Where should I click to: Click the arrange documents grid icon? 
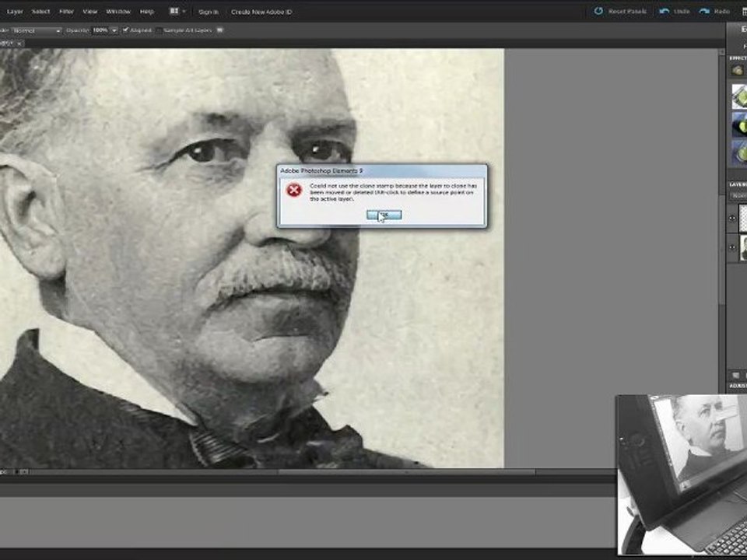174,11
